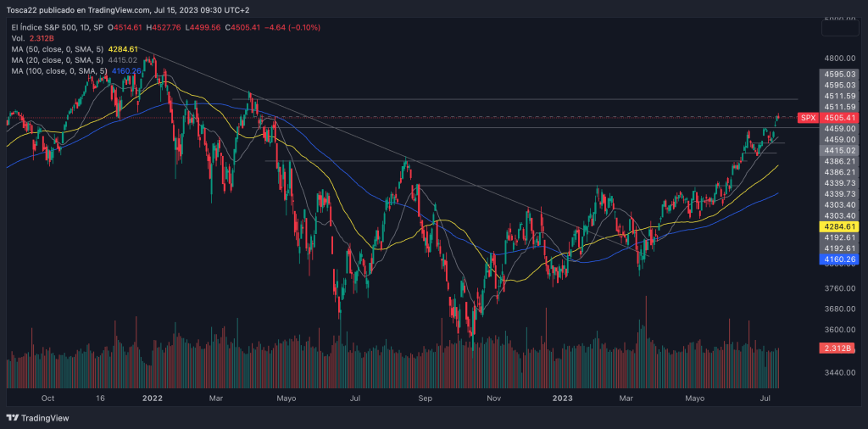
Task: Click the 4800.00 tick on price axis
Action: tap(837, 58)
